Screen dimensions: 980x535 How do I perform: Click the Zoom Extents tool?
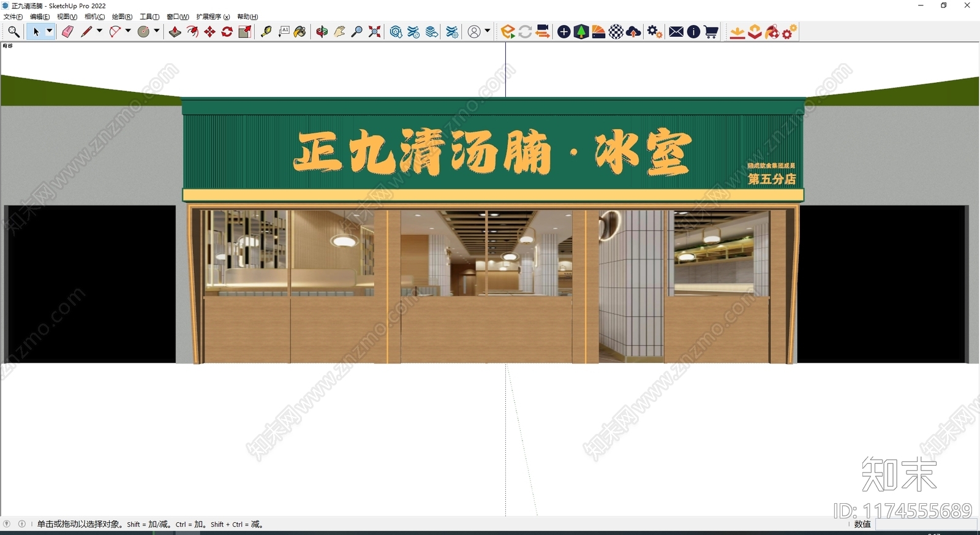click(374, 32)
